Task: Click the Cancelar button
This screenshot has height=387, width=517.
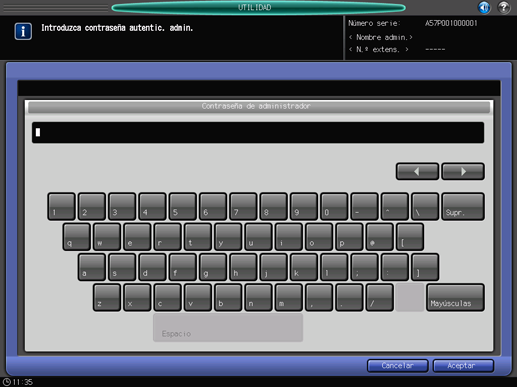Action: click(397, 366)
